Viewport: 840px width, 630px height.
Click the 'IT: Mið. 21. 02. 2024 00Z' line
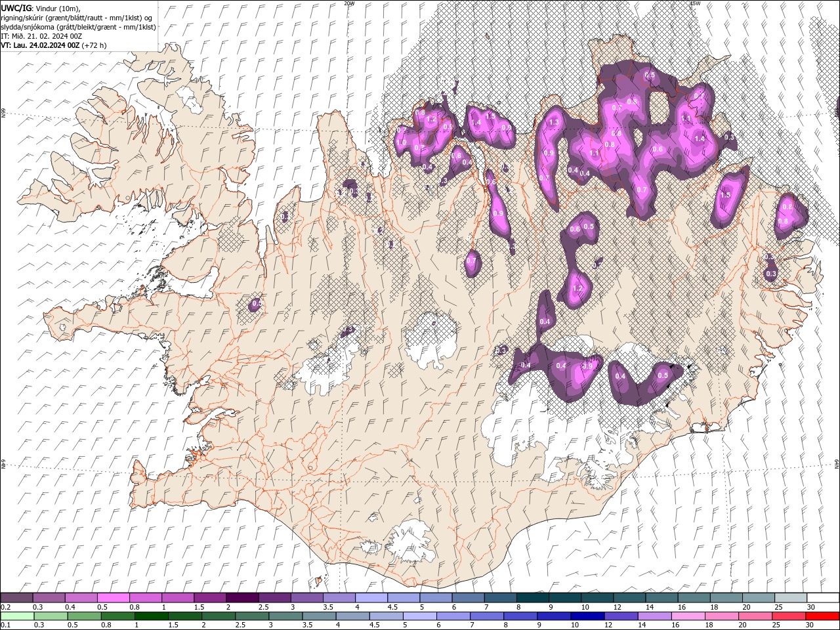tap(41, 35)
